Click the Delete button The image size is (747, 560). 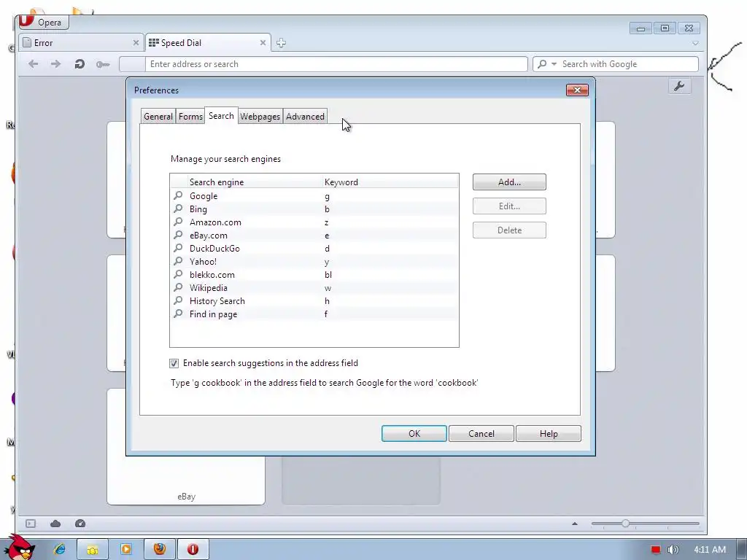point(509,230)
